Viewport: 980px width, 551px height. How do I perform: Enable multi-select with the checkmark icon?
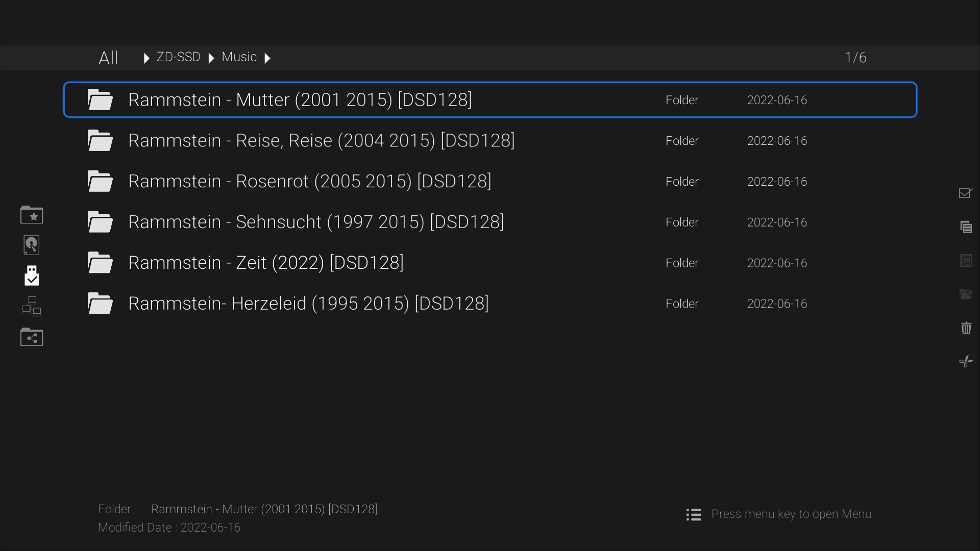966,193
